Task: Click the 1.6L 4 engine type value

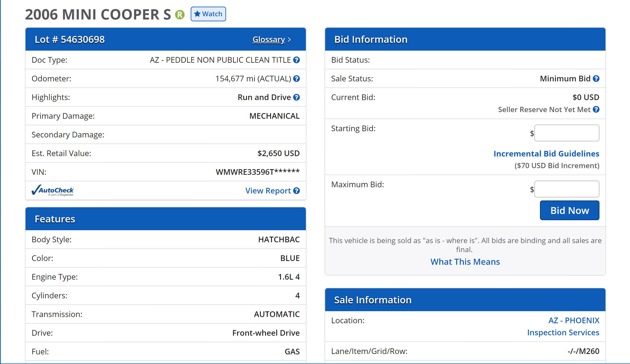Action: coord(289,277)
